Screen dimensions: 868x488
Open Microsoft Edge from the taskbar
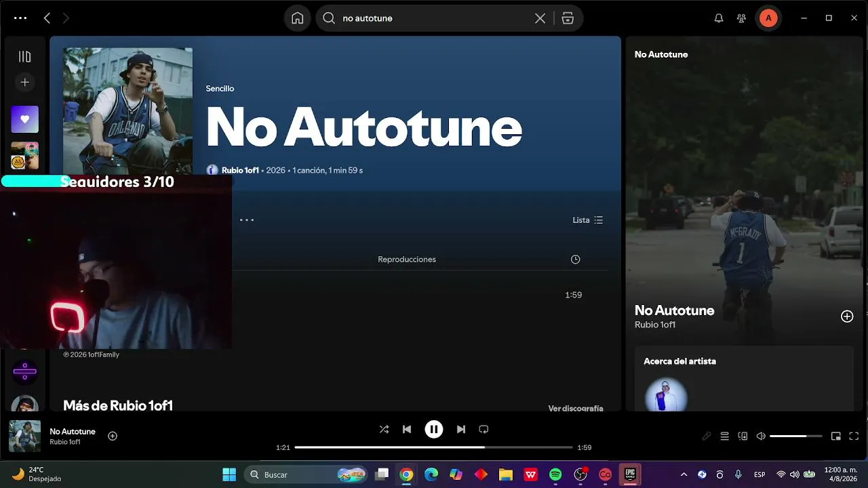(431, 474)
